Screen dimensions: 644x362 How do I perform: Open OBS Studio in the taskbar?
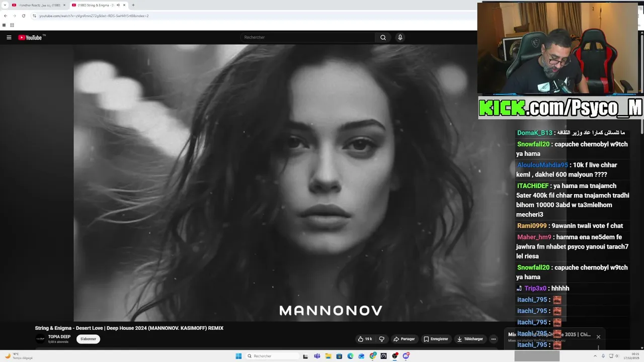395,356
